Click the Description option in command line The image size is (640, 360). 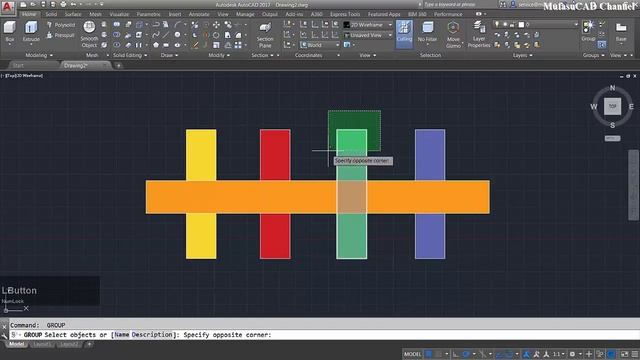[152, 335]
